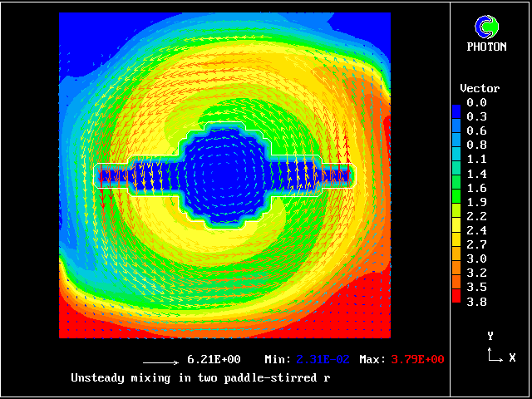Click the central circular paddle hub
Screen dimensions: 532x399
224,175
